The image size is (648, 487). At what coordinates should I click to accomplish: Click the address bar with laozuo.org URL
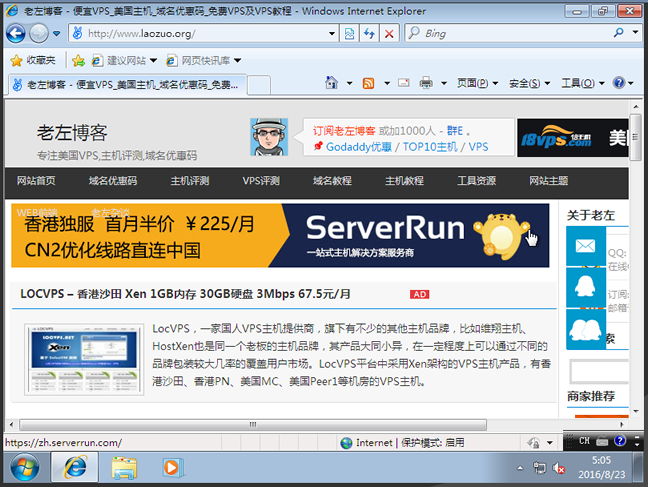202,33
